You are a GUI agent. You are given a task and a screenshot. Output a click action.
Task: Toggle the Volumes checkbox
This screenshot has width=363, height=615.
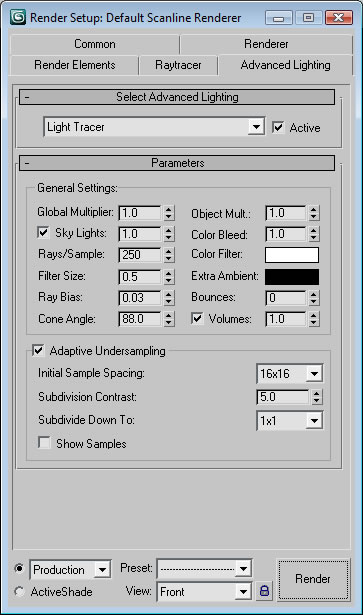[x=197, y=318]
